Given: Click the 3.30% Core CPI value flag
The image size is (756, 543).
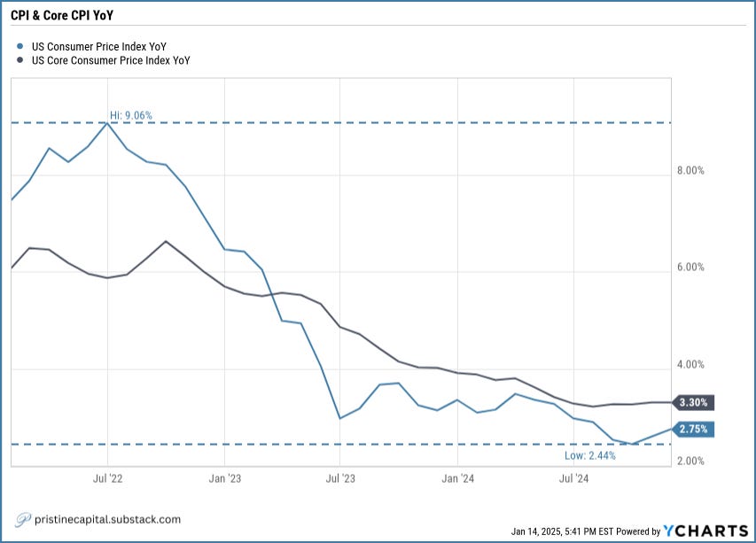Looking at the screenshot, I should (693, 402).
